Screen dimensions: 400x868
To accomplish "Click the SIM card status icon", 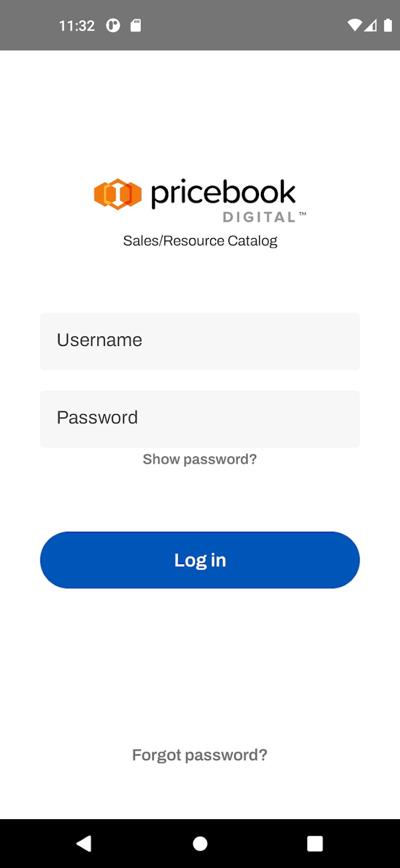I will click(136, 25).
